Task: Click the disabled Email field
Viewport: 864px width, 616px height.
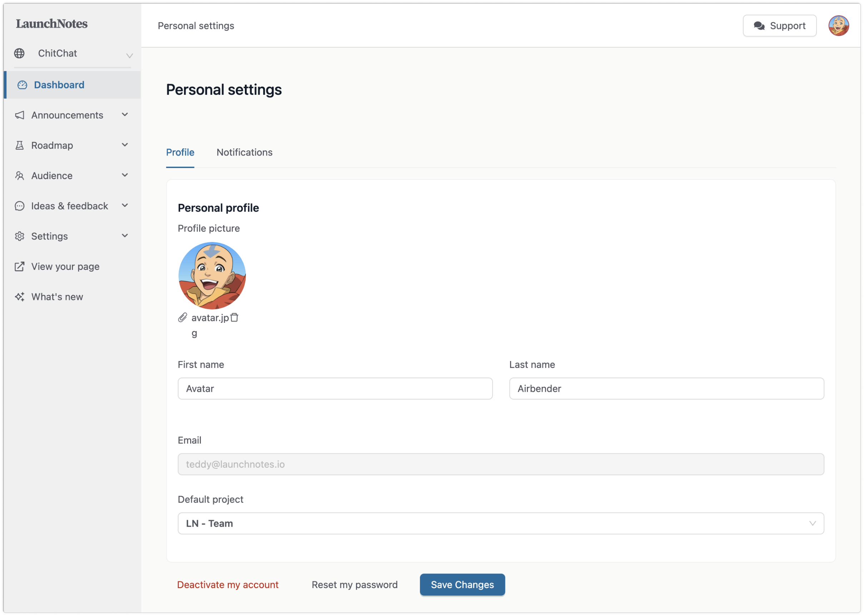Action: 501,464
